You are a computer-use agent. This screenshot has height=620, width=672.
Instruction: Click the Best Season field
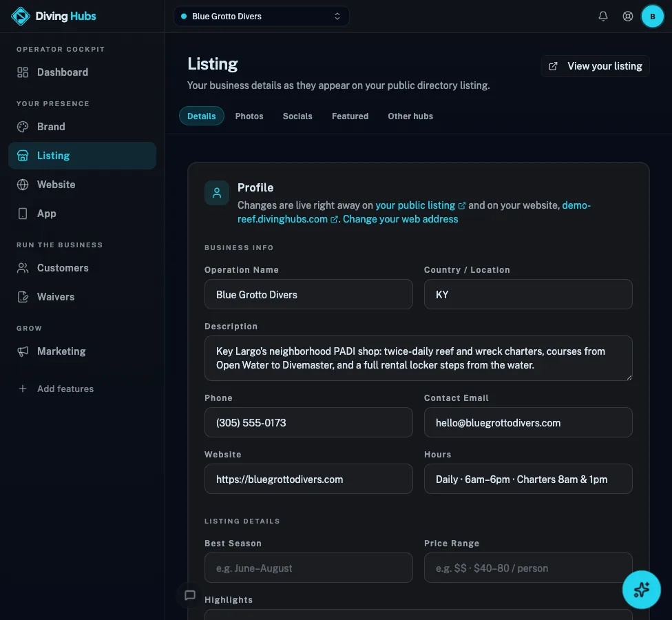(308, 568)
